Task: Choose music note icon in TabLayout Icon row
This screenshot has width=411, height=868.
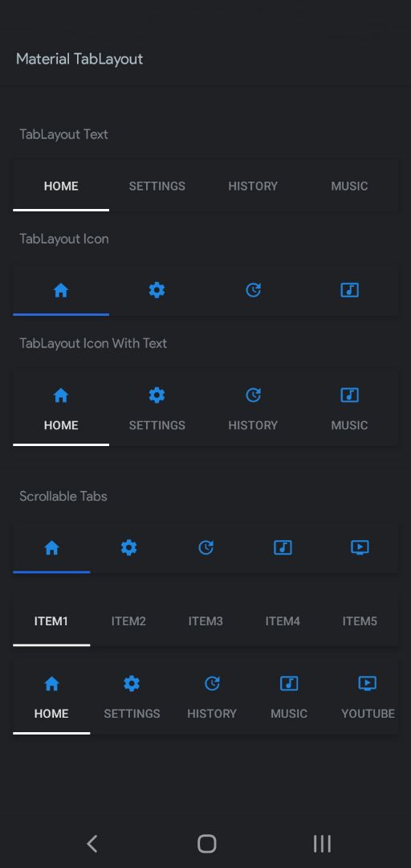Action: coord(350,290)
